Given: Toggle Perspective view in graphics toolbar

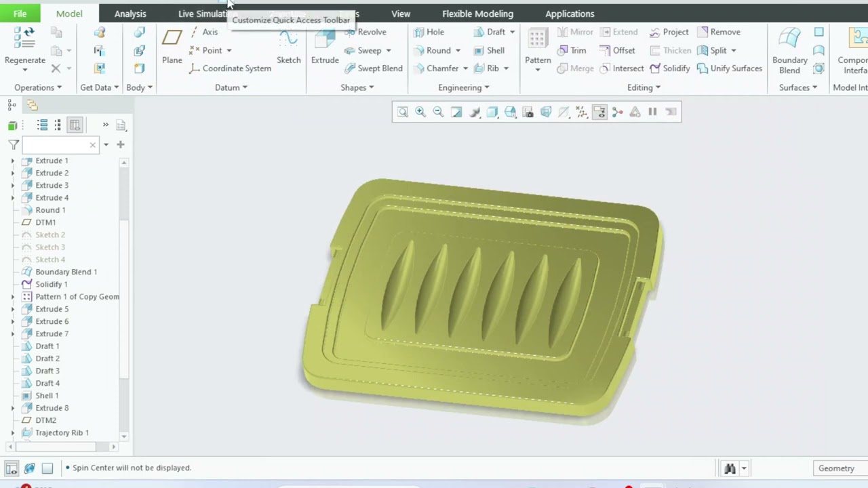Looking at the screenshot, I should pos(546,112).
